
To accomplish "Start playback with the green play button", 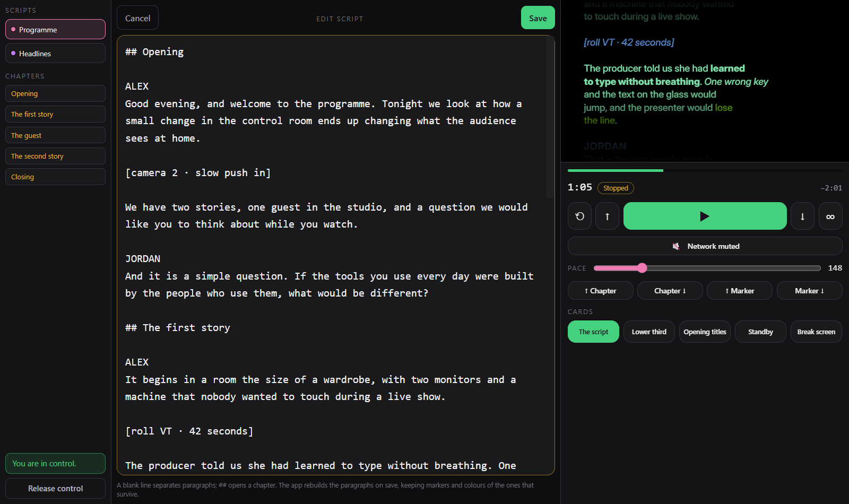I will (705, 216).
